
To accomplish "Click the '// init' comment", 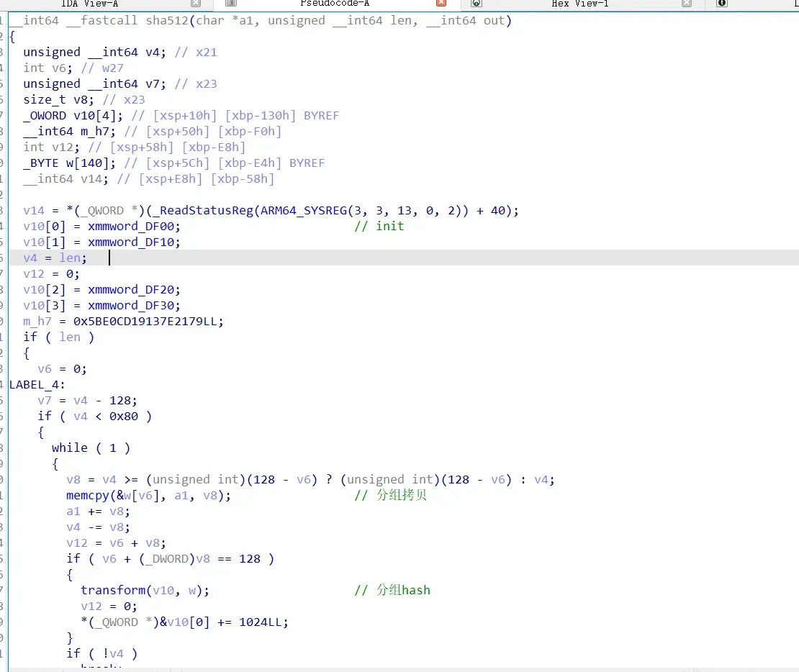I will (379, 226).
